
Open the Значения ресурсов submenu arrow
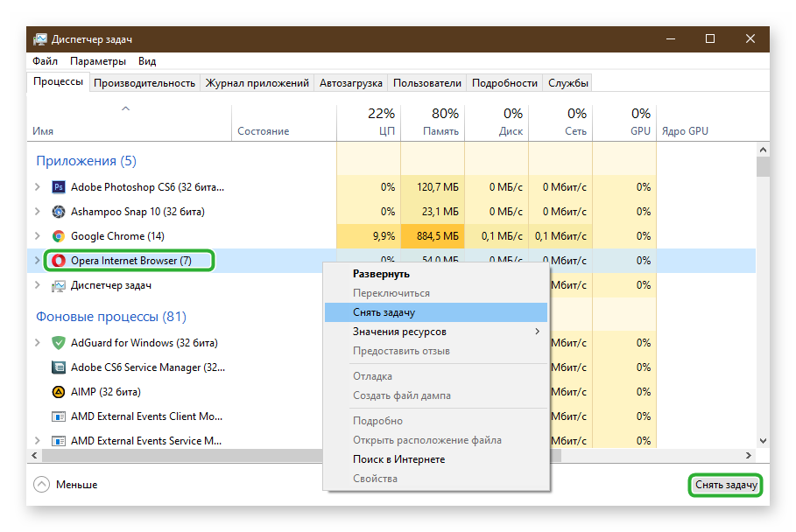pos(537,332)
